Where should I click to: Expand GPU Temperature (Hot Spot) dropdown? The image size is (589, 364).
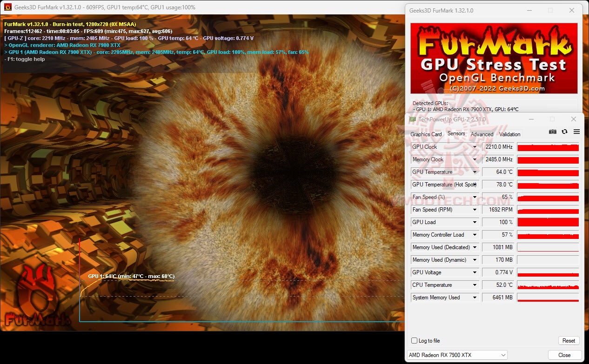coord(475,185)
